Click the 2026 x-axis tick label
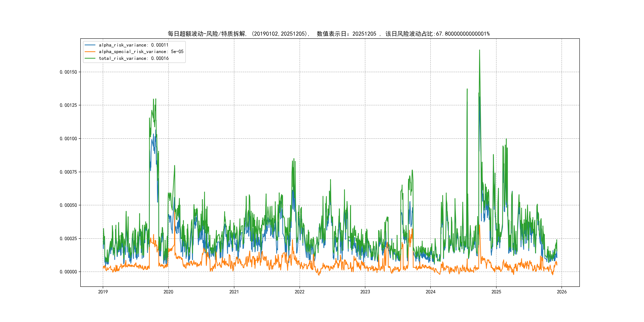 (562, 292)
